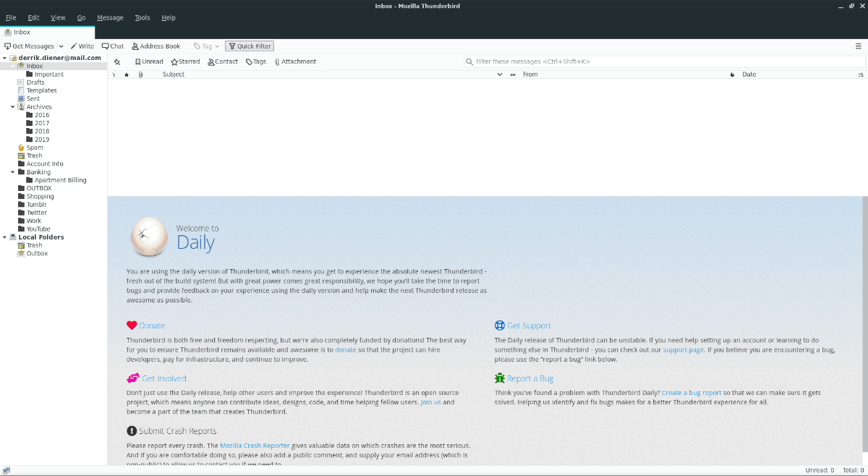868x476 pixels.
Task: Toggle the Quick Filter button
Action: click(x=250, y=46)
